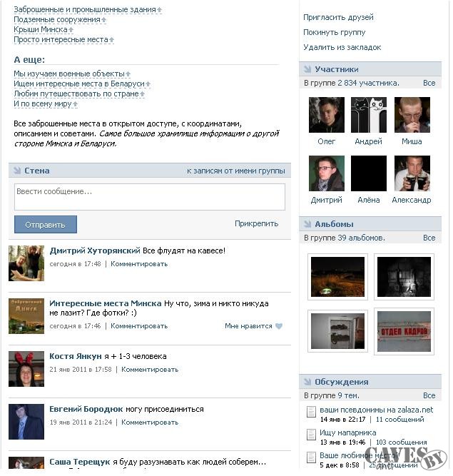Click the heart icon next to Мне нравится
The height and width of the screenshot is (476, 453).
tap(279, 327)
